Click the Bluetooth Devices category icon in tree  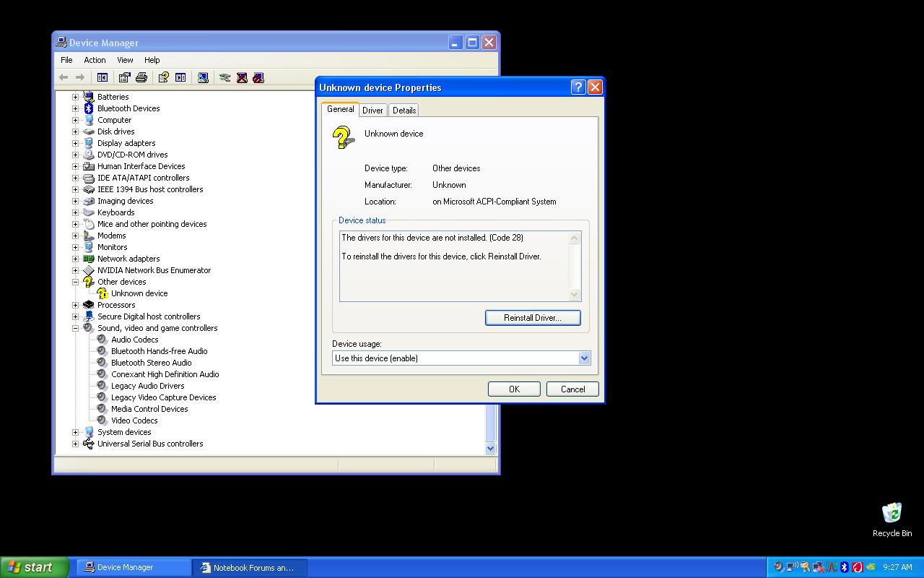click(89, 108)
